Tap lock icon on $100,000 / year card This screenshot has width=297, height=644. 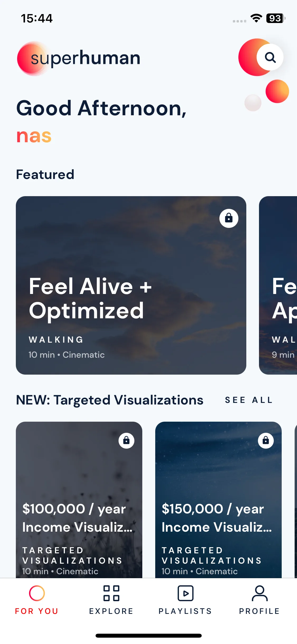(126, 440)
